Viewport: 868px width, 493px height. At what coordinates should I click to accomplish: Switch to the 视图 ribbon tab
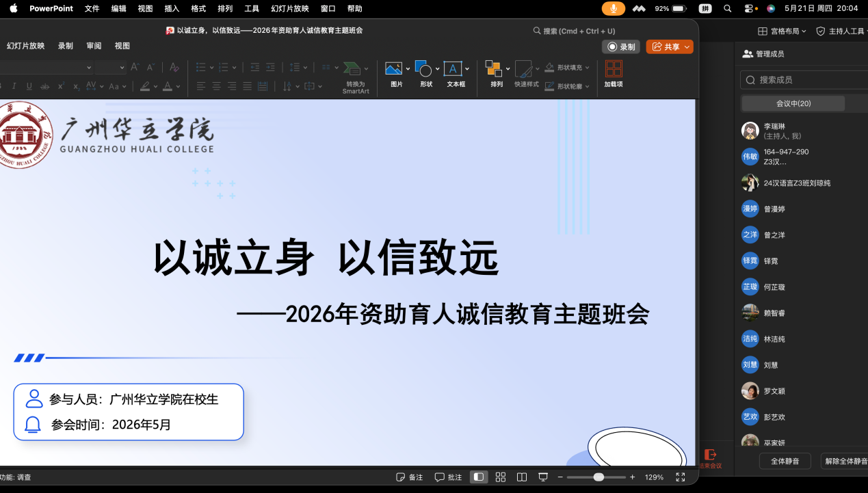pyautogui.click(x=122, y=46)
